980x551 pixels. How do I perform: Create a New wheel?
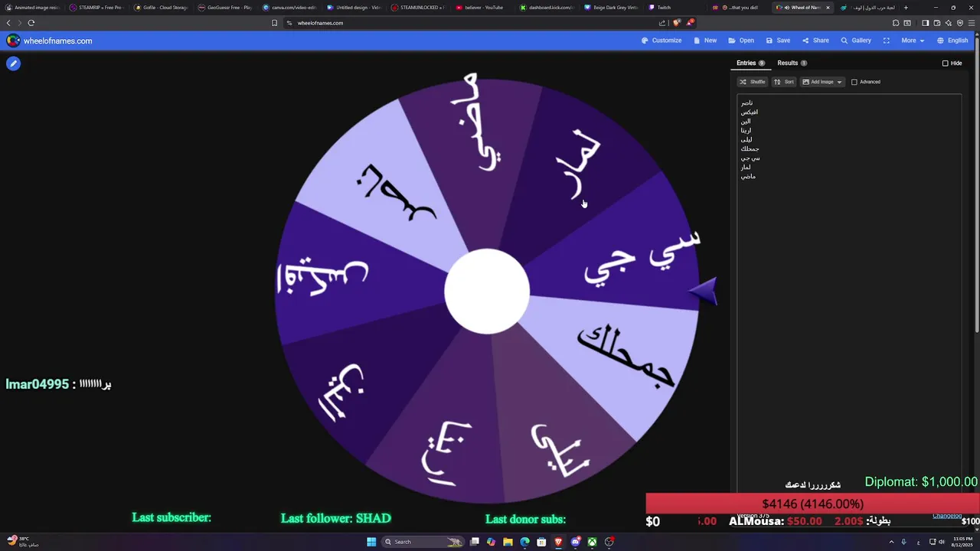[705, 41]
